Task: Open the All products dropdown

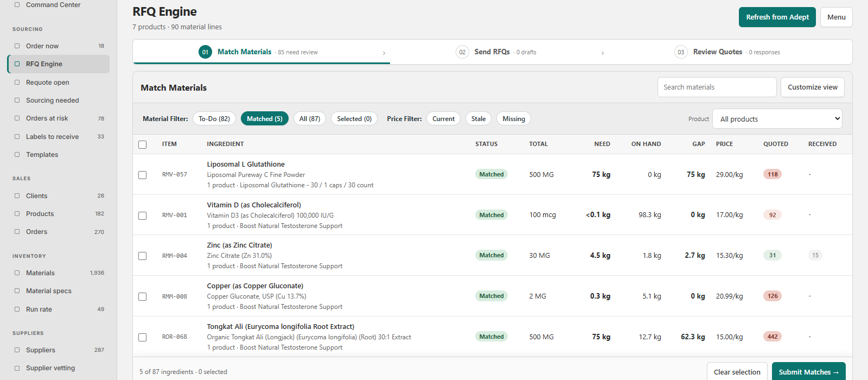Action: point(777,119)
